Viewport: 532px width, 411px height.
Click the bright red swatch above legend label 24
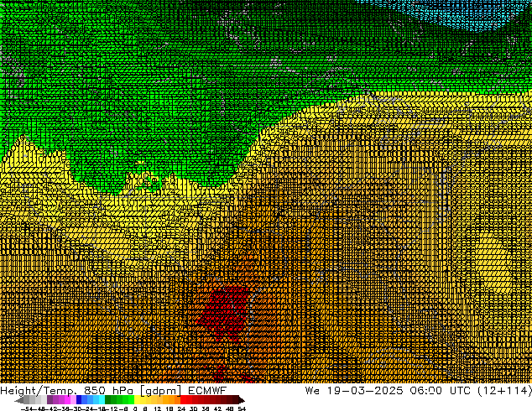pyautogui.click(x=183, y=400)
